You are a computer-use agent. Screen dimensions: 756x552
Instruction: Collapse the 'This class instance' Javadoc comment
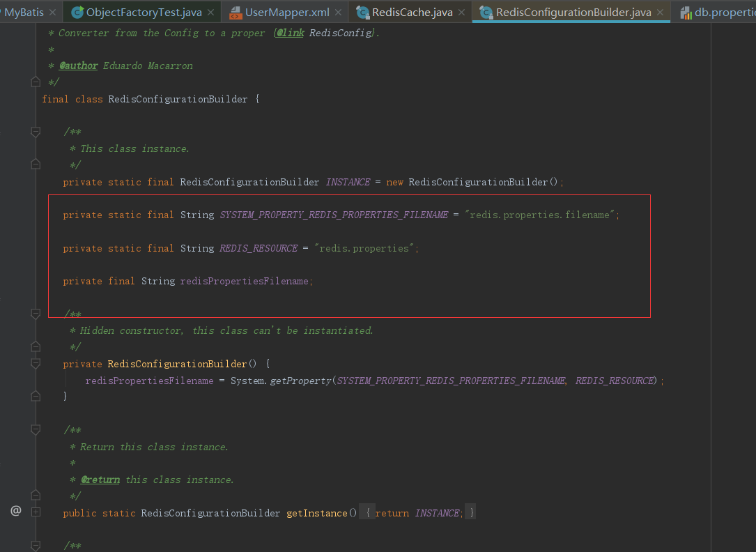pyautogui.click(x=36, y=132)
